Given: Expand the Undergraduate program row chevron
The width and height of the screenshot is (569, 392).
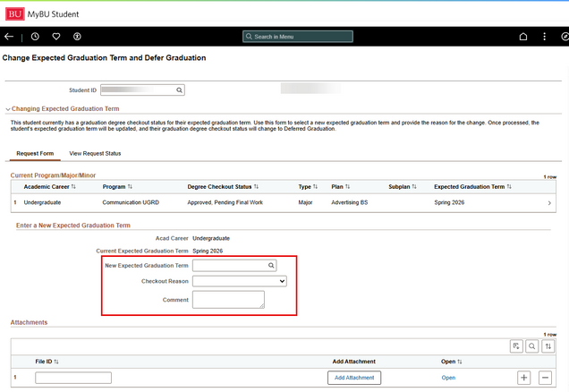Looking at the screenshot, I should point(549,203).
